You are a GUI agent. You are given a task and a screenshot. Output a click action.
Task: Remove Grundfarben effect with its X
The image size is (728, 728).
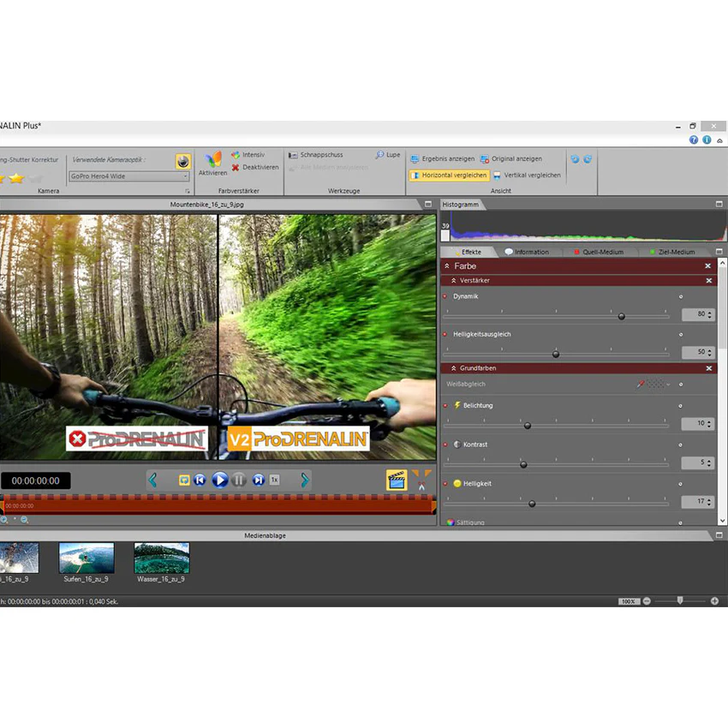[x=709, y=368]
